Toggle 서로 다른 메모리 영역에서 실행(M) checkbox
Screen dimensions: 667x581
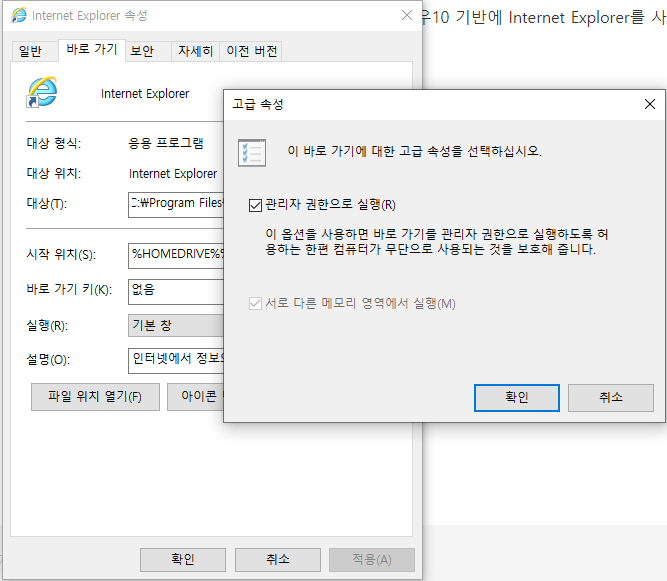point(255,304)
